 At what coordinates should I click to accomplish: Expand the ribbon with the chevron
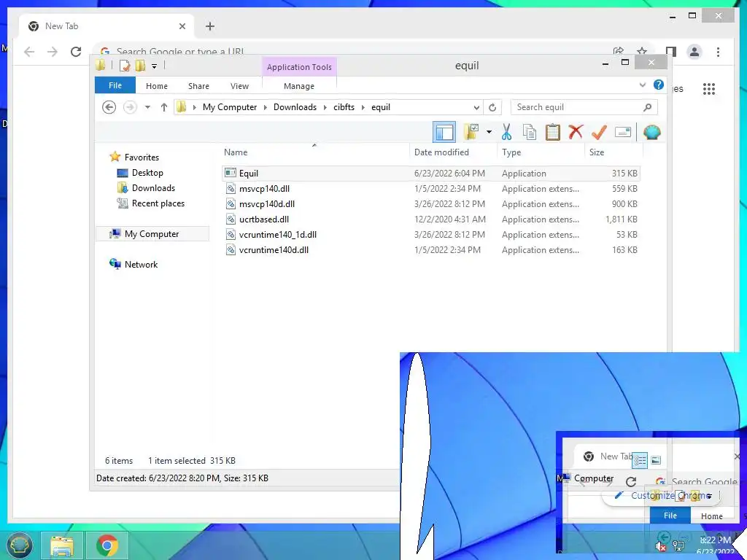pyautogui.click(x=643, y=85)
